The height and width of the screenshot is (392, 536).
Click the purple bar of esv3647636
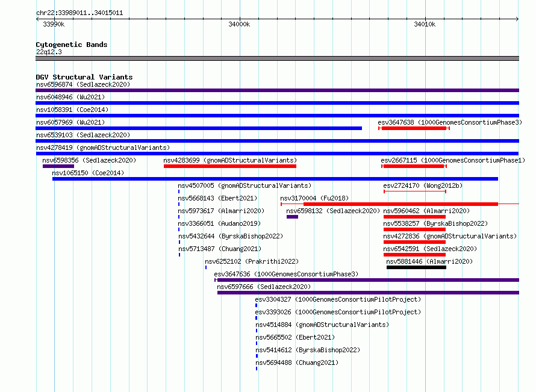tap(367, 280)
